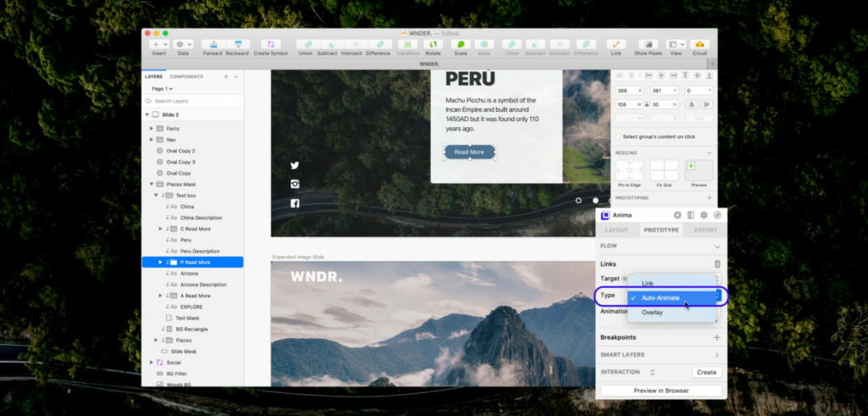Open the Page 1 dropdown
Image resolution: width=868 pixels, height=416 pixels.
click(162, 88)
